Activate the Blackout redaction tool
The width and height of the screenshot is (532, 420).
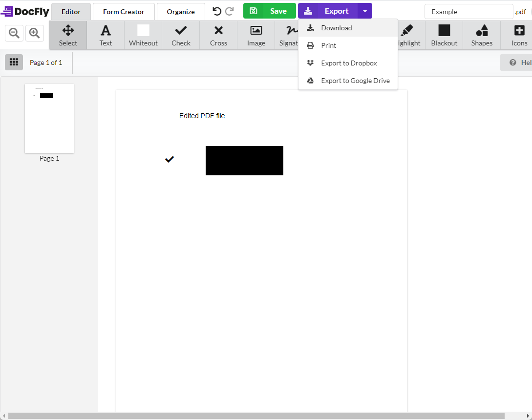click(444, 35)
